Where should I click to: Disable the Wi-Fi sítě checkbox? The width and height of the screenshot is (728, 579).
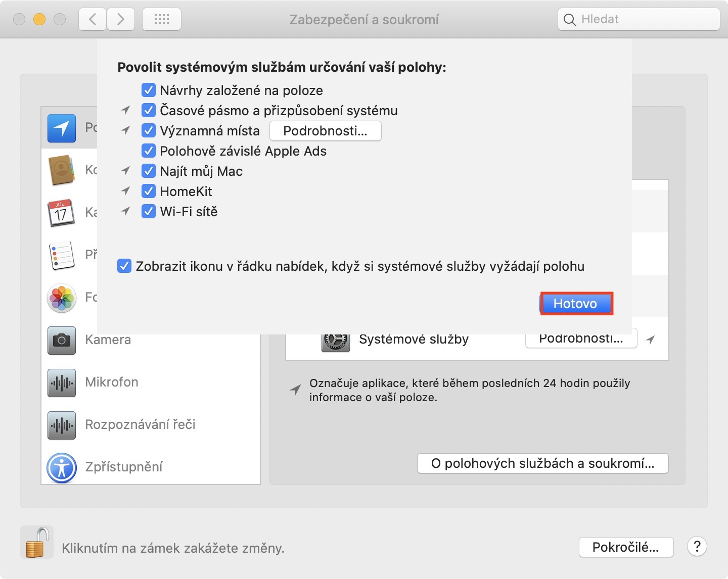point(149,212)
